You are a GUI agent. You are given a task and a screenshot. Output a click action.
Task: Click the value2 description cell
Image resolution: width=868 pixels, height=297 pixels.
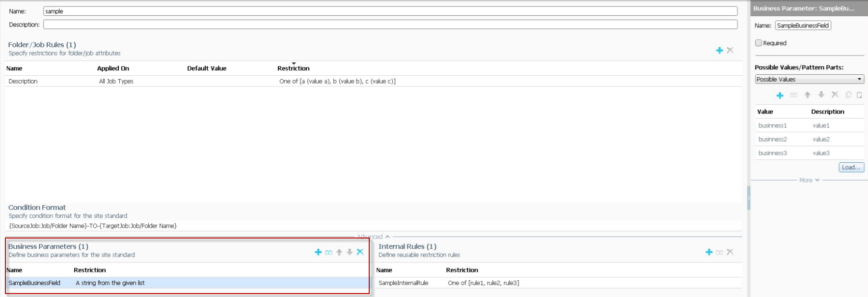coord(821,139)
